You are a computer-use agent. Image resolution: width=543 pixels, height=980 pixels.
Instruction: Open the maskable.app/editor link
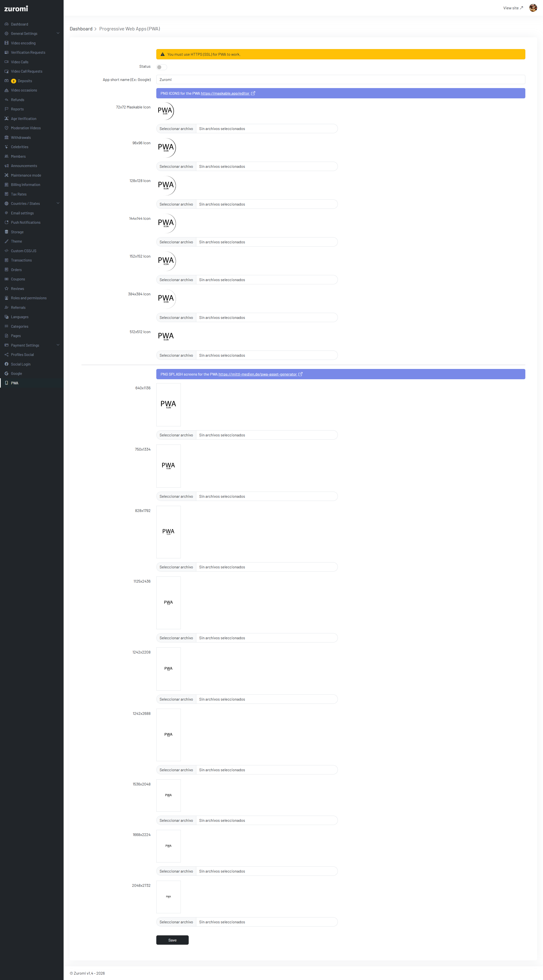click(225, 93)
